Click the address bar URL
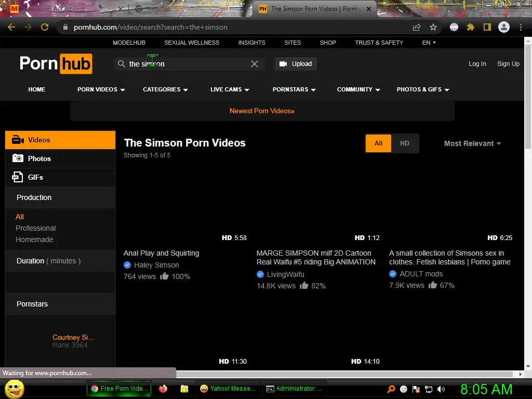532x399 pixels. 150,27
